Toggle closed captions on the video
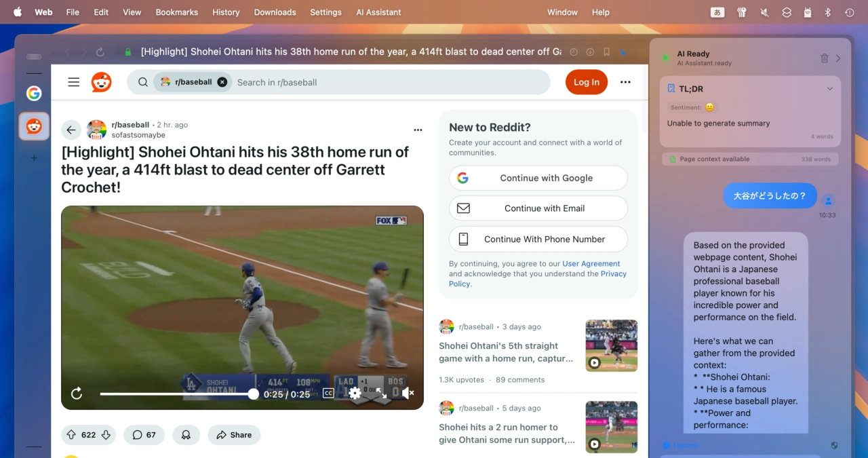The image size is (868, 458). coord(328,393)
